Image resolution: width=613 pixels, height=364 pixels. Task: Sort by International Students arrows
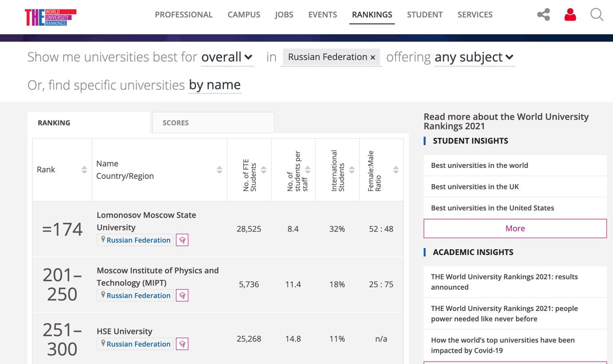pyautogui.click(x=352, y=170)
